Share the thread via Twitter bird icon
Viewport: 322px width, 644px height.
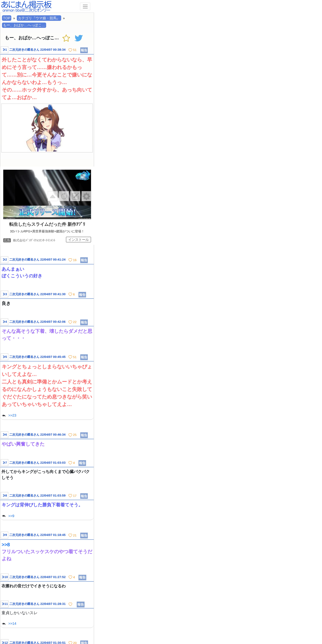(78, 38)
